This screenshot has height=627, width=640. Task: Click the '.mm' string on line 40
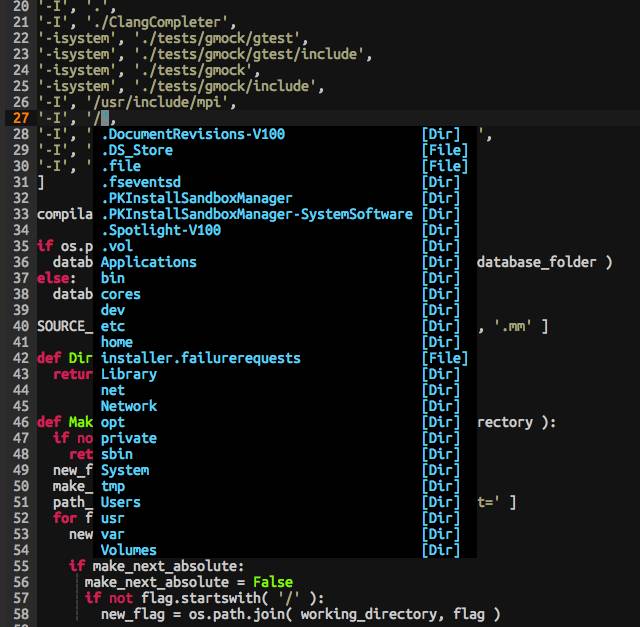coord(513,326)
